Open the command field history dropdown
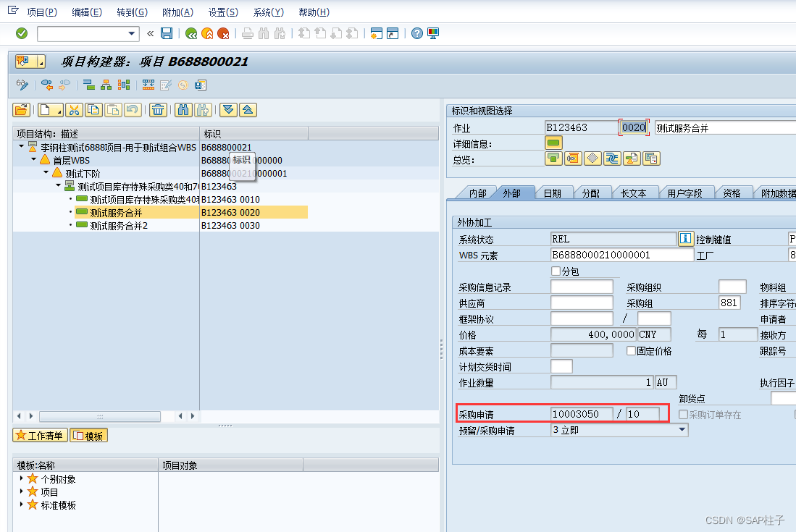This screenshot has width=796, height=532. [x=132, y=33]
